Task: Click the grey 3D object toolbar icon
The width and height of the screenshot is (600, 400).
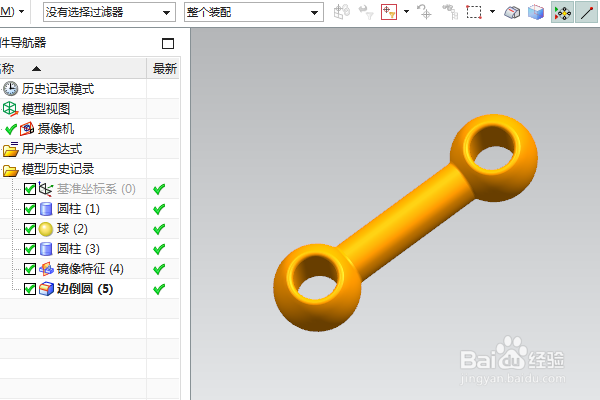Action: pos(512,13)
